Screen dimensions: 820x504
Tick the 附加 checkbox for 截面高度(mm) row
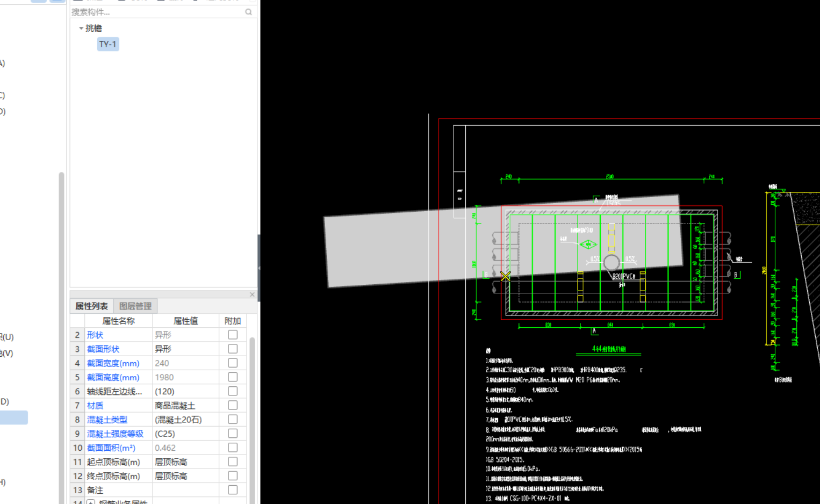[233, 377]
